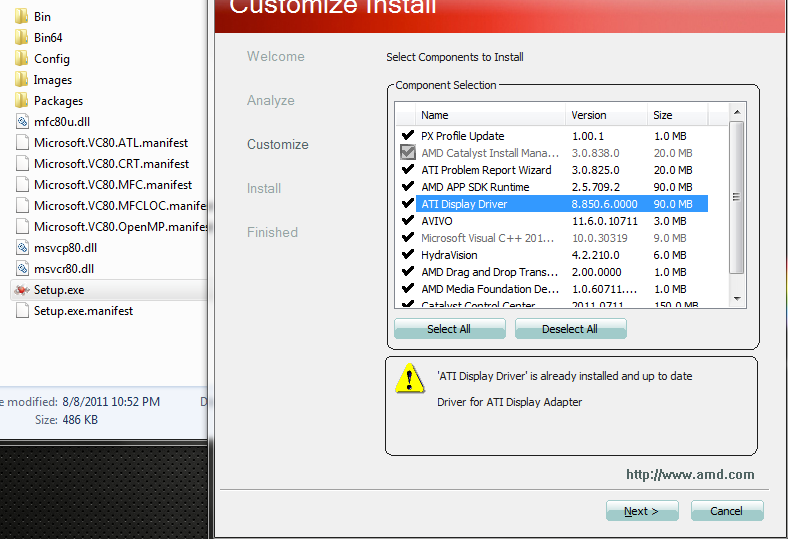The image size is (788, 539).
Task: Sort components by Version column header
Action: point(607,115)
